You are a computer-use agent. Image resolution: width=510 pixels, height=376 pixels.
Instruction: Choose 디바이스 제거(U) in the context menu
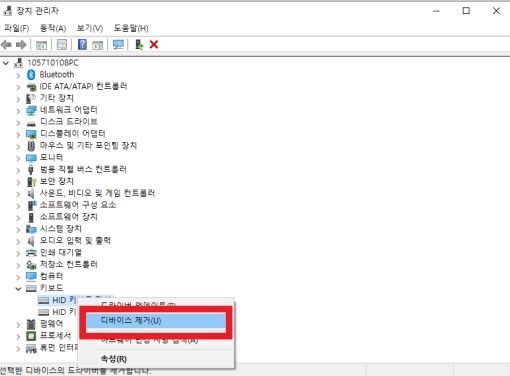[x=156, y=321]
